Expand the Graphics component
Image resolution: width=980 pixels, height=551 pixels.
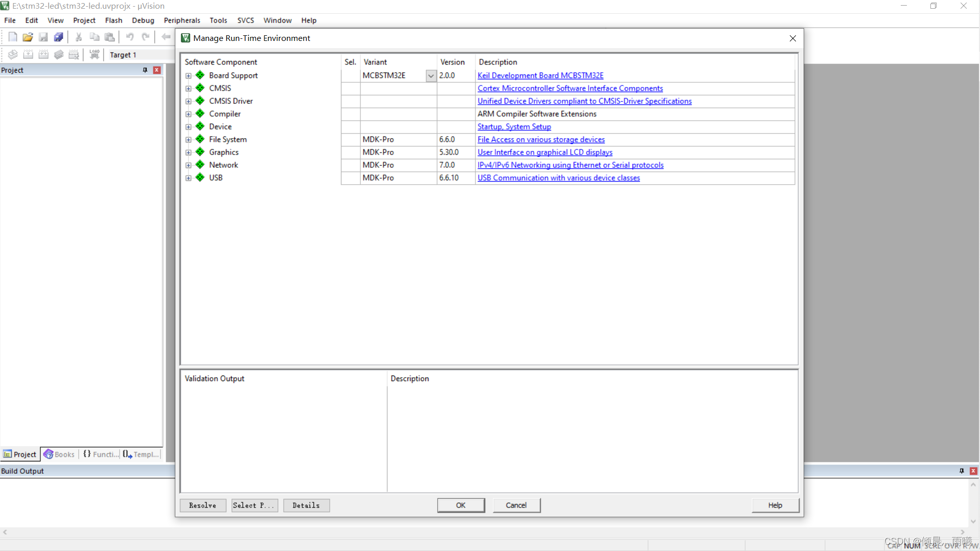coord(189,152)
